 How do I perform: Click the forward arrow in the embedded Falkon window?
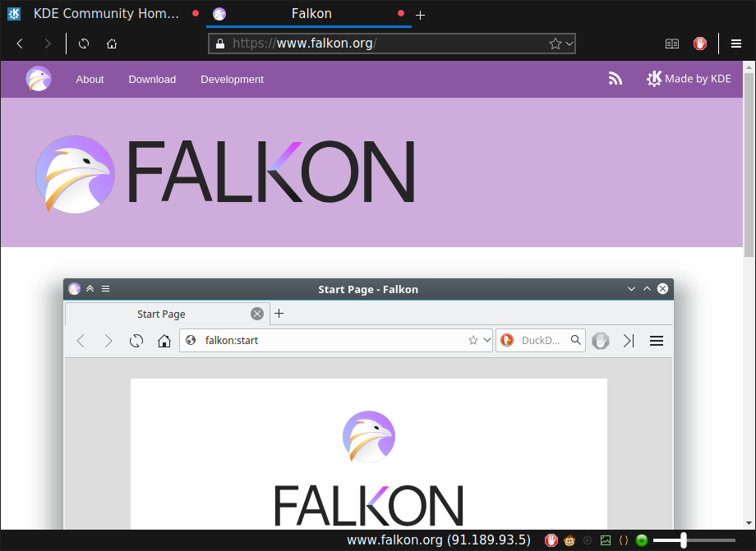(x=108, y=341)
